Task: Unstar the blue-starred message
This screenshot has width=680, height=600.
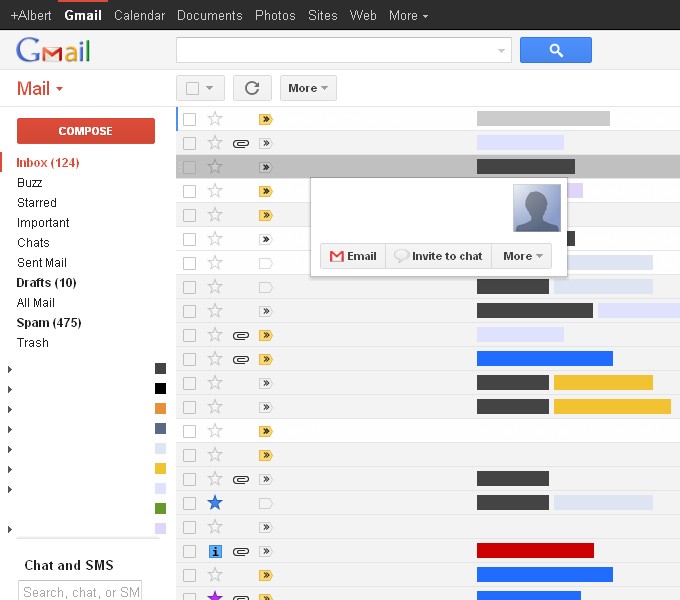Action: pyautogui.click(x=215, y=503)
